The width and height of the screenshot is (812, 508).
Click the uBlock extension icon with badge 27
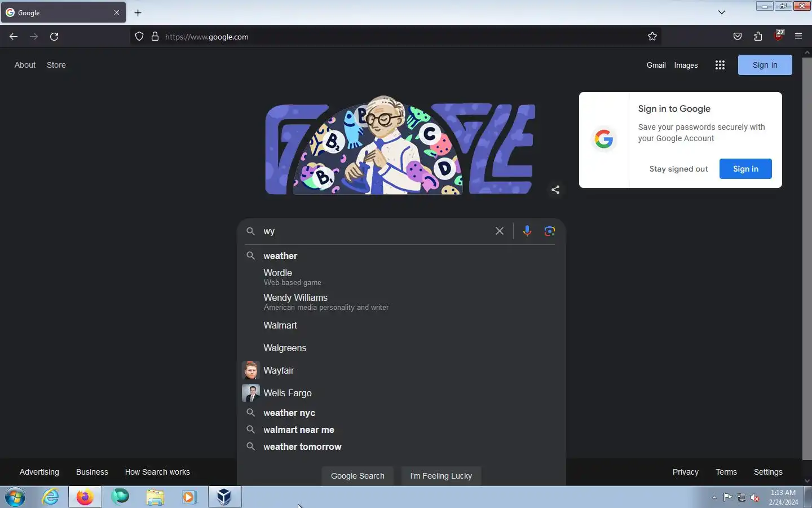[x=779, y=36]
